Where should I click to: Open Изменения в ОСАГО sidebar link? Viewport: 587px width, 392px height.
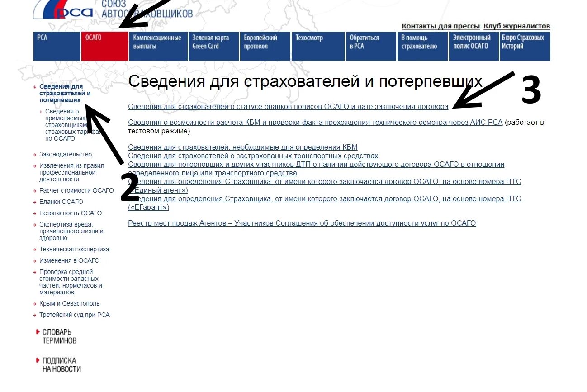tap(69, 261)
